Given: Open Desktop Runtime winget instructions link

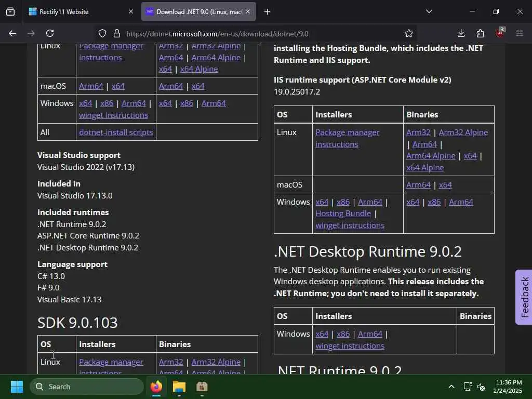Looking at the screenshot, I should [350, 345].
